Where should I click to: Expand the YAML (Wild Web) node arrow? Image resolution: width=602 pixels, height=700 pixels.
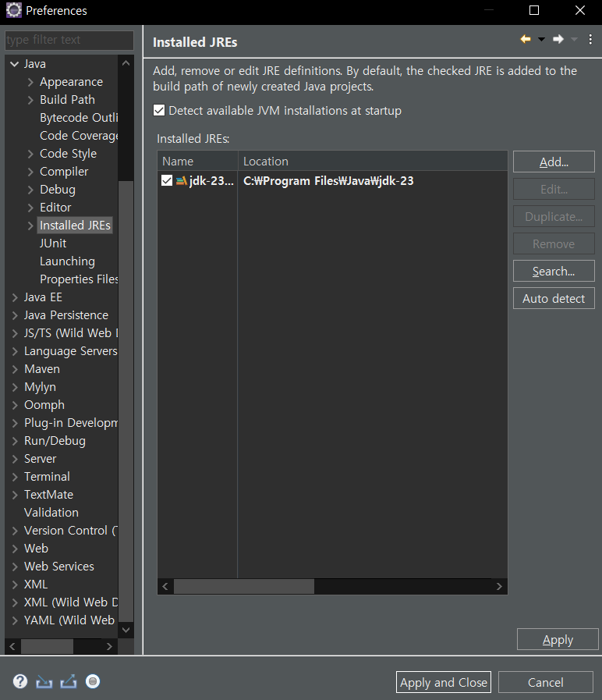tap(15, 620)
